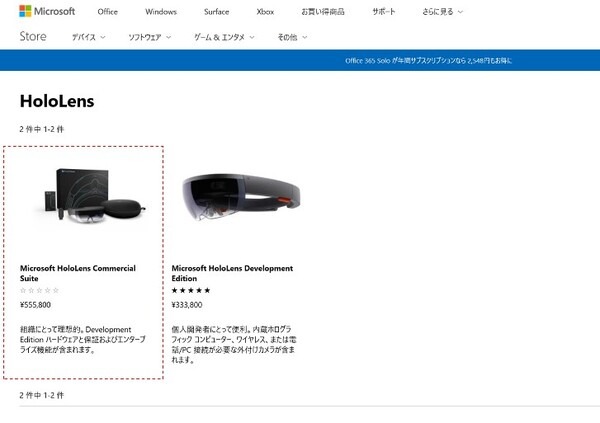Click the Store home link

point(33,37)
